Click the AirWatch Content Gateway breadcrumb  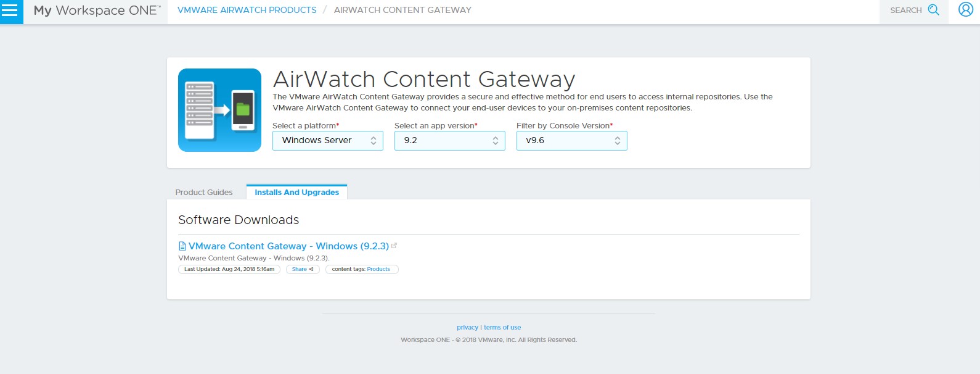click(x=402, y=10)
